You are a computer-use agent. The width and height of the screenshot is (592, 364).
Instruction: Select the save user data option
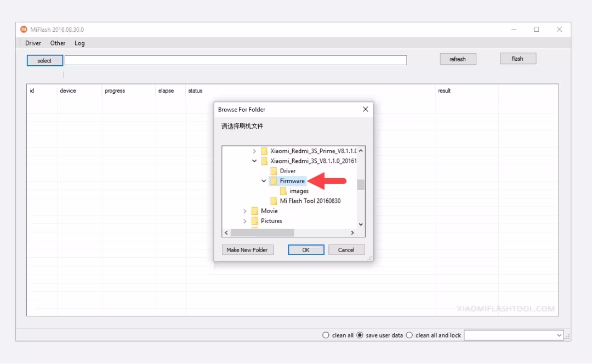[x=360, y=335]
